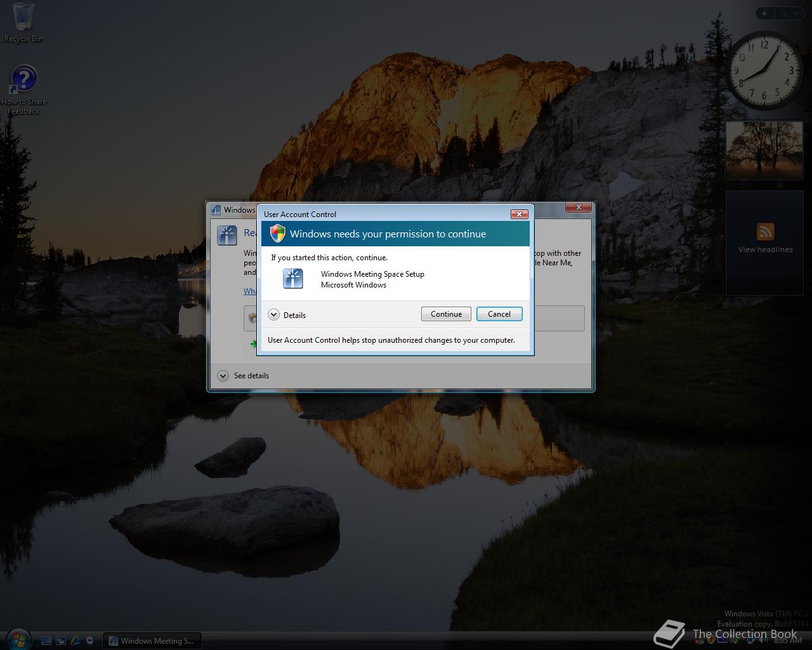Click Show Desktop quick launch icon
Image resolution: width=812 pixels, height=650 pixels.
click(46, 641)
